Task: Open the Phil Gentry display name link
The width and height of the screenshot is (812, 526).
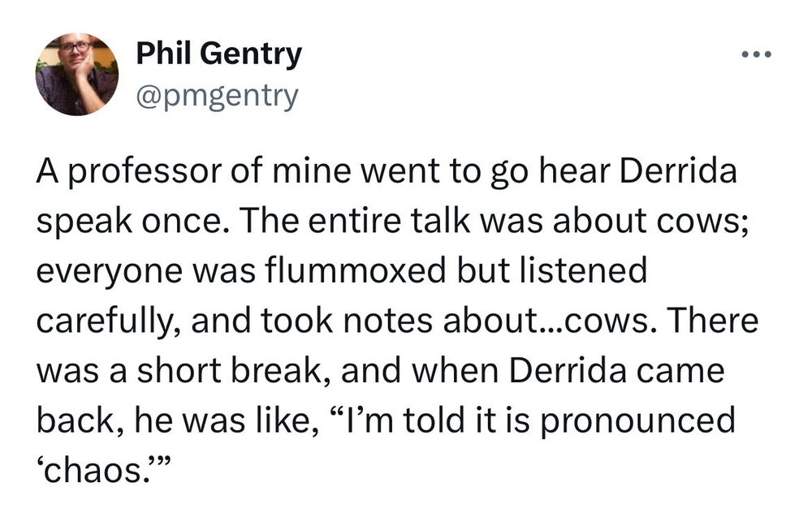Action: coord(219,54)
